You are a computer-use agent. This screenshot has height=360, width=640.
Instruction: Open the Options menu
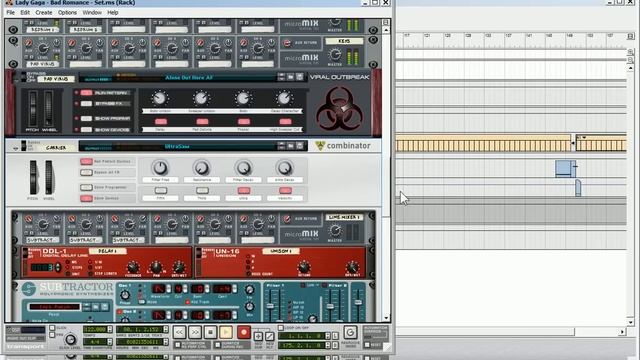67,13
